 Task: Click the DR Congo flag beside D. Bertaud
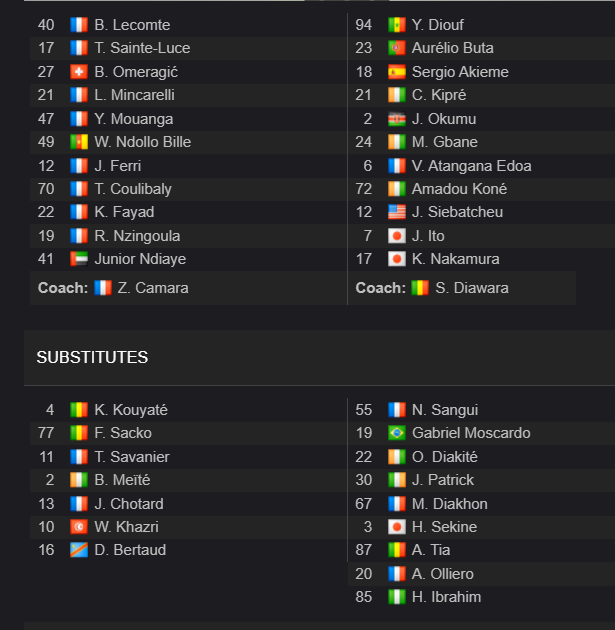click(79, 550)
